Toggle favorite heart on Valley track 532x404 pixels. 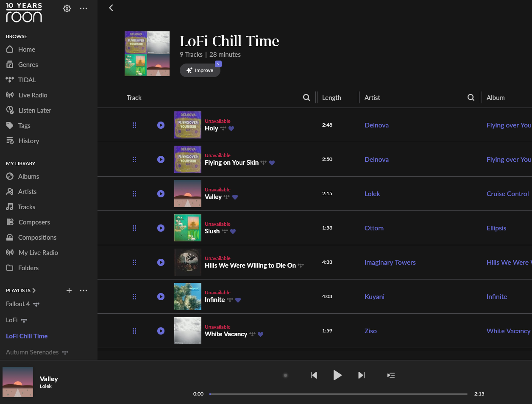(x=235, y=197)
